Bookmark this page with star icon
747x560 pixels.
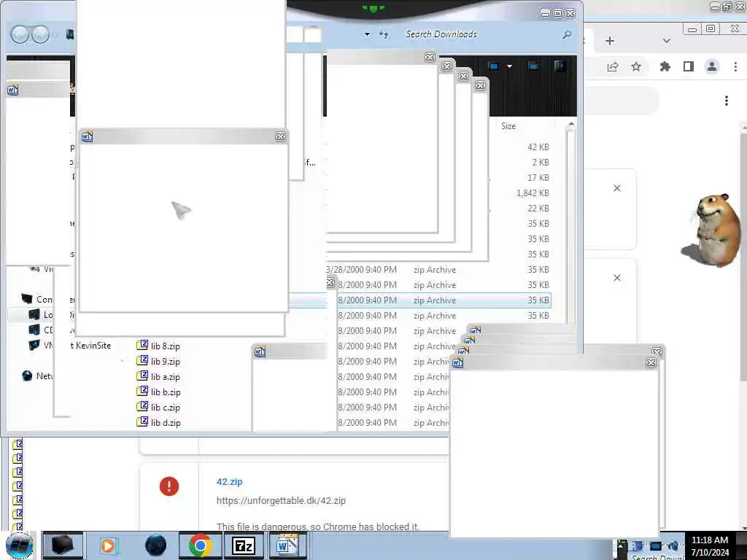636,66
